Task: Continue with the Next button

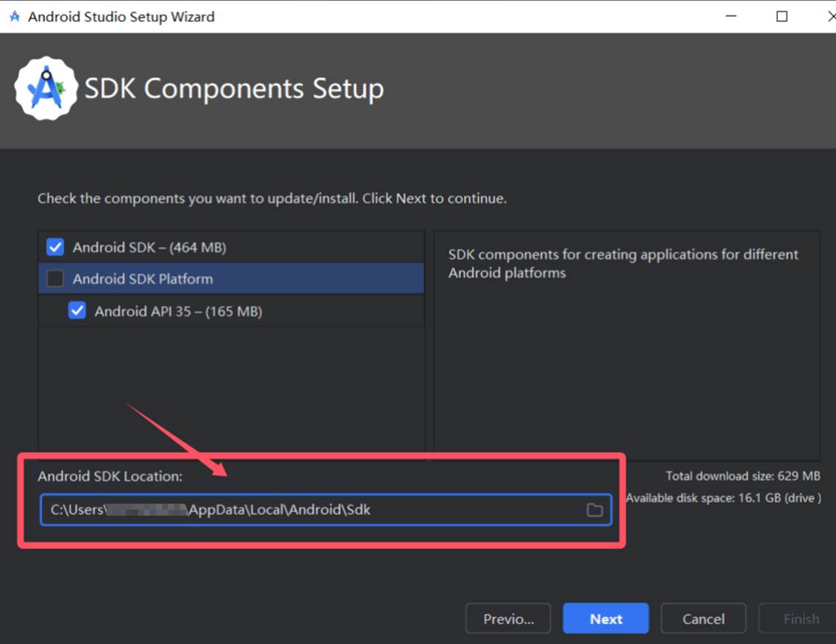Action: click(606, 618)
